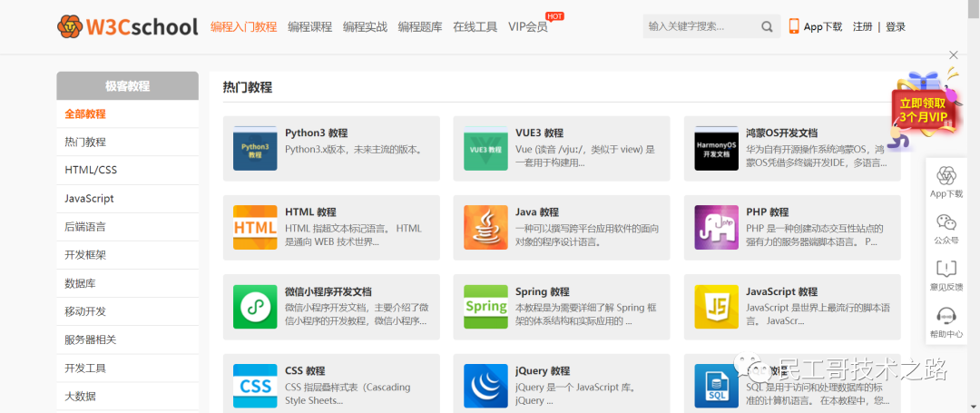
Task: Open the 在线工具 nav item
Action: pyautogui.click(x=475, y=27)
